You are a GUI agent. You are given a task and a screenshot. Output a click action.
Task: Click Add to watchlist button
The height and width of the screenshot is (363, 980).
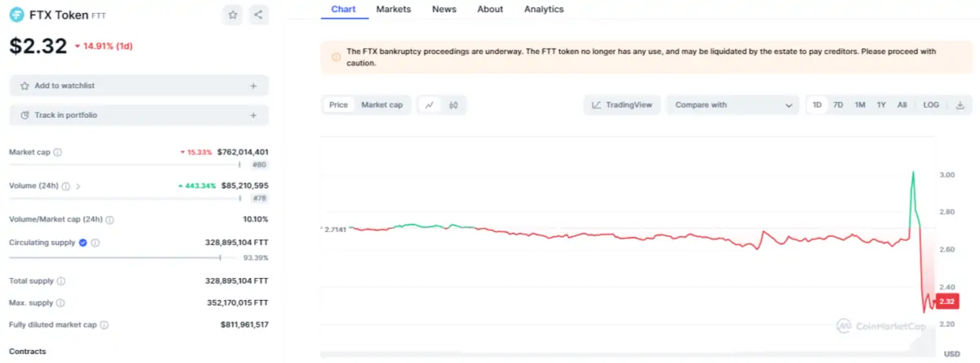[139, 86]
